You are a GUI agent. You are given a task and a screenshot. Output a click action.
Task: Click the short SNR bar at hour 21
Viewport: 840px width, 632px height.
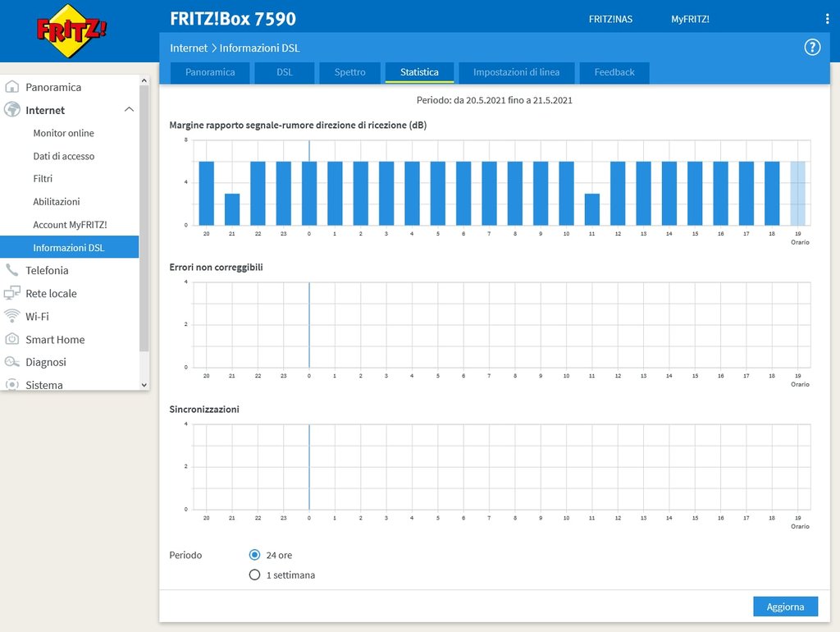232,209
